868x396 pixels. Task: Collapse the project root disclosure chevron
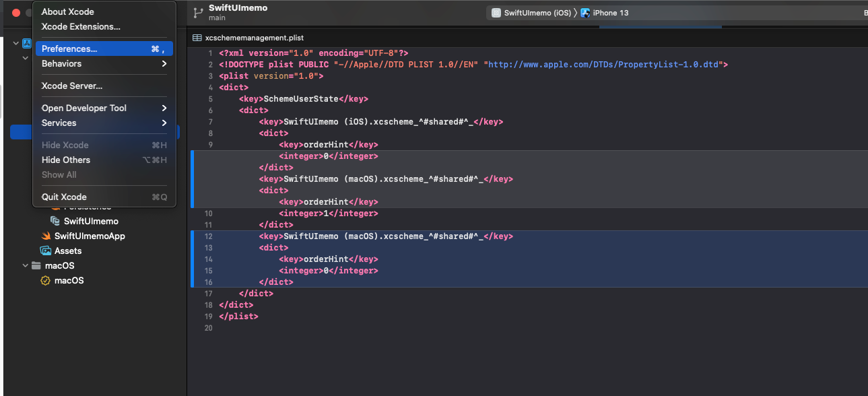[16, 43]
